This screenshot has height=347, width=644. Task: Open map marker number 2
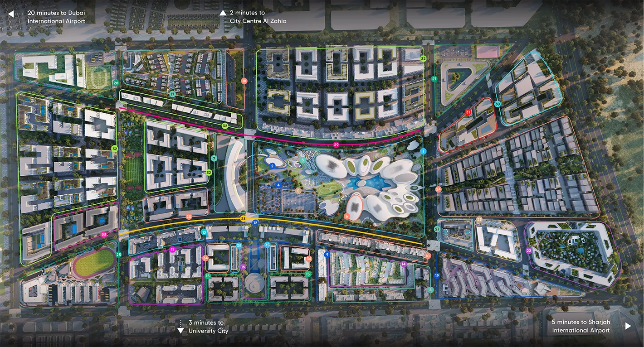[272, 166]
